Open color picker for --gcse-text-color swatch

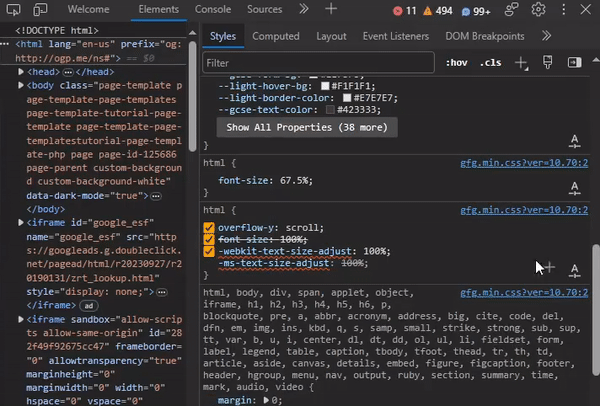(x=330, y=110)
